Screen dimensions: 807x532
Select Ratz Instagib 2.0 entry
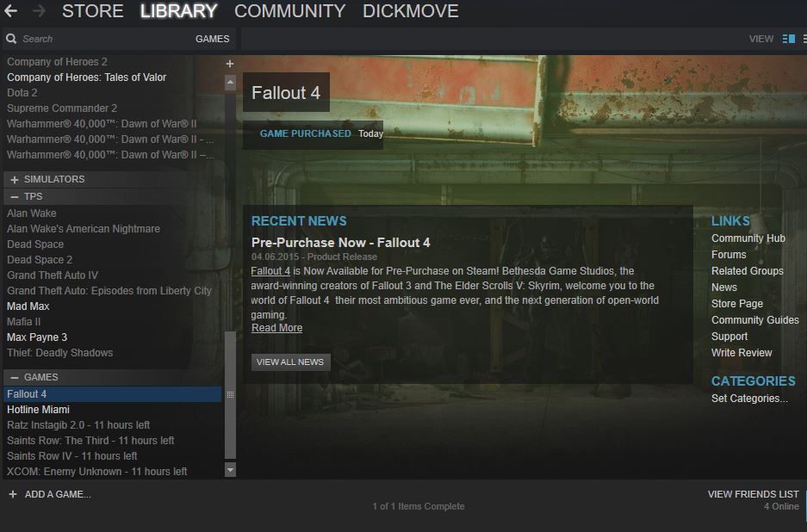point(78,425)
